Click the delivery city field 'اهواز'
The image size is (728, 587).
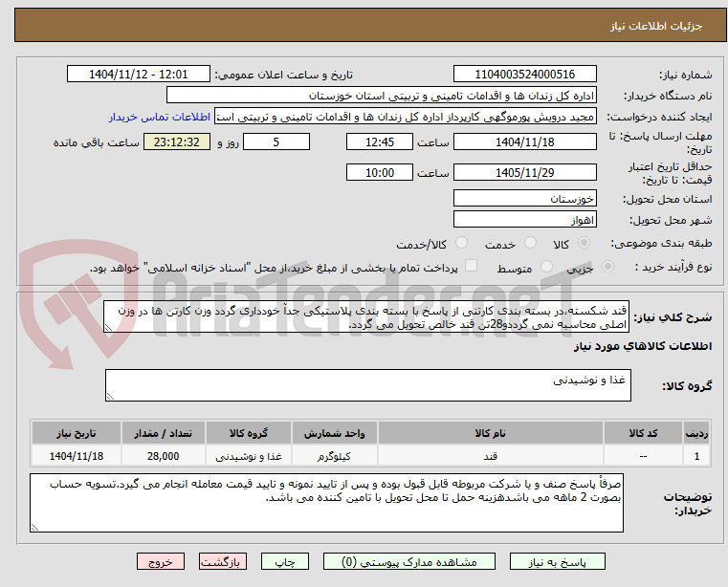(525, 220)
